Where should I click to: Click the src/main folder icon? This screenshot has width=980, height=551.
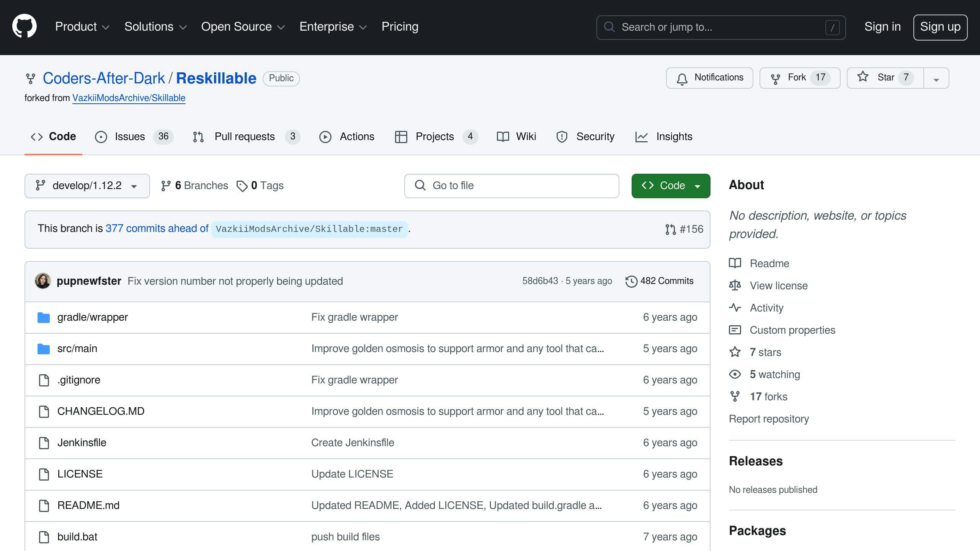click(x=44, y=349)
